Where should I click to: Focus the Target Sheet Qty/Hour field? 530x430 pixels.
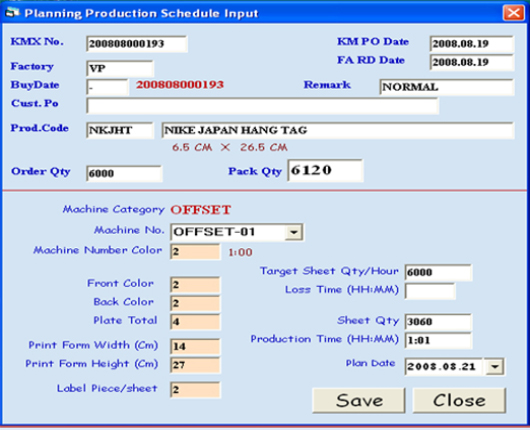pos(438,272)
